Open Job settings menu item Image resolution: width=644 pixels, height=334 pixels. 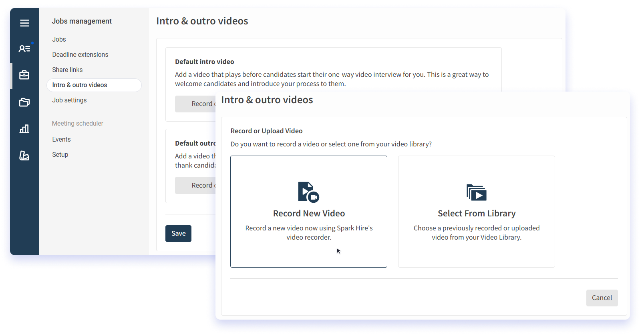click(69, 100)
